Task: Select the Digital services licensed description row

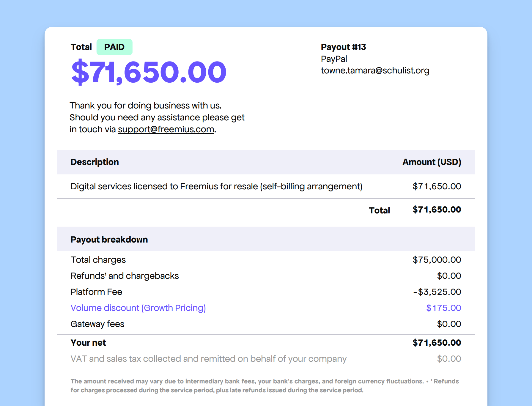Action: (216, 186)
